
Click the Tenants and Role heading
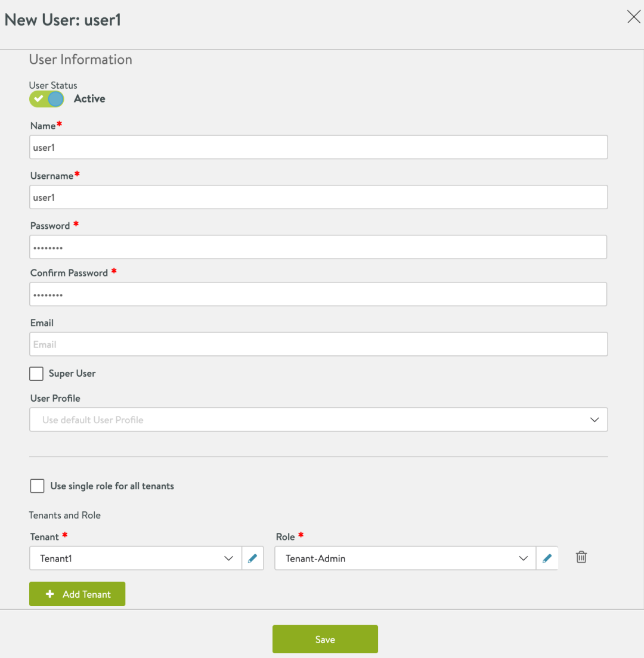(x=64, y=515)
